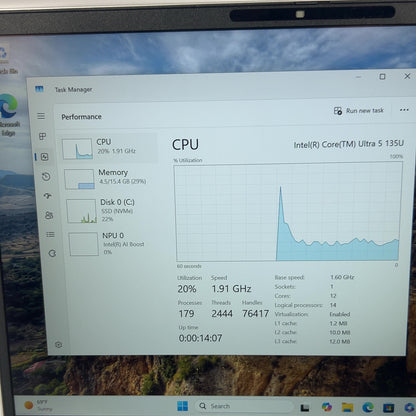Click the Windows Start button

182,406
